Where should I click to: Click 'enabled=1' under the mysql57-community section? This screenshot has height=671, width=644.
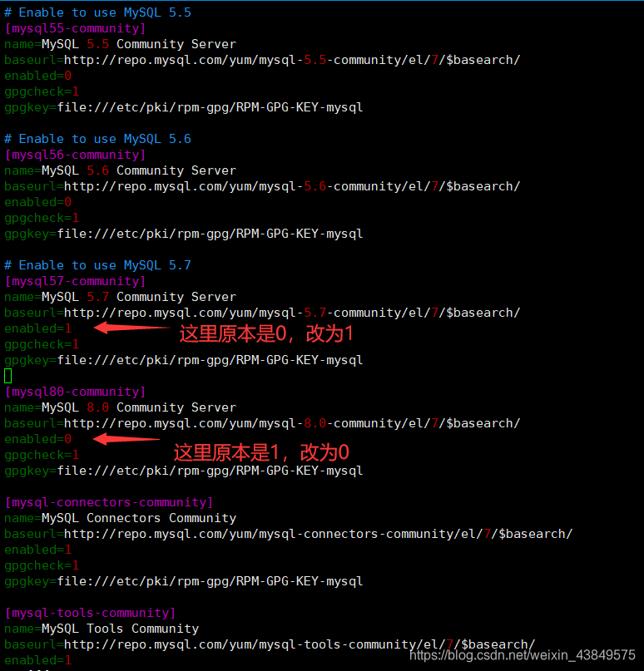point(38,328)
